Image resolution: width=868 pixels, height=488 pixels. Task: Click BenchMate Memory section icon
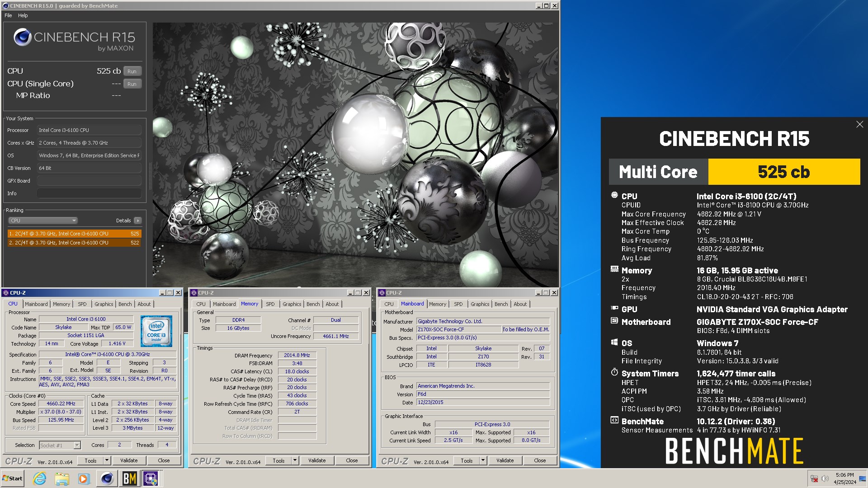[x=614, y=269]
